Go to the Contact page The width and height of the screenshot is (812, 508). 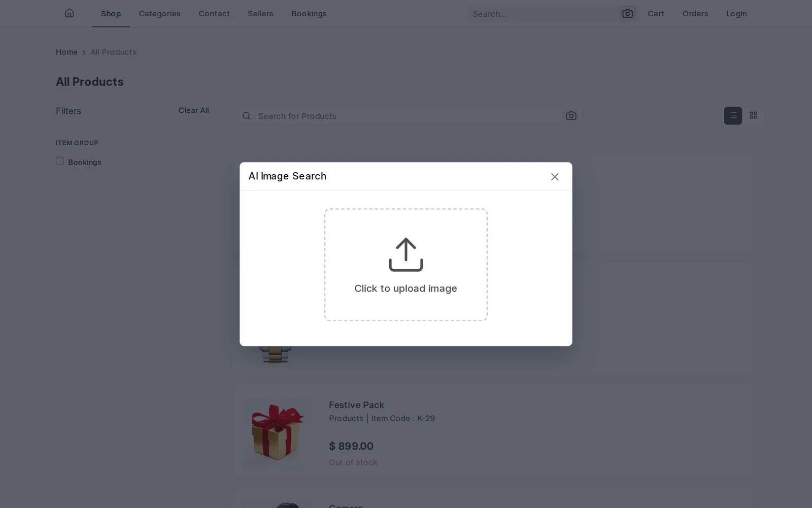coord(214,14)
